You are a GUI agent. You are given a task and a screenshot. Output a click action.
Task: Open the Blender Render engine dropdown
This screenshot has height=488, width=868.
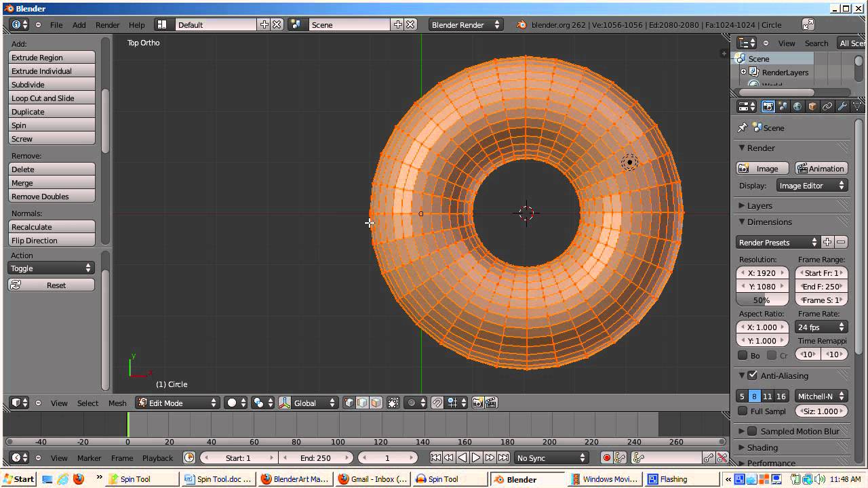click(466, 24)
